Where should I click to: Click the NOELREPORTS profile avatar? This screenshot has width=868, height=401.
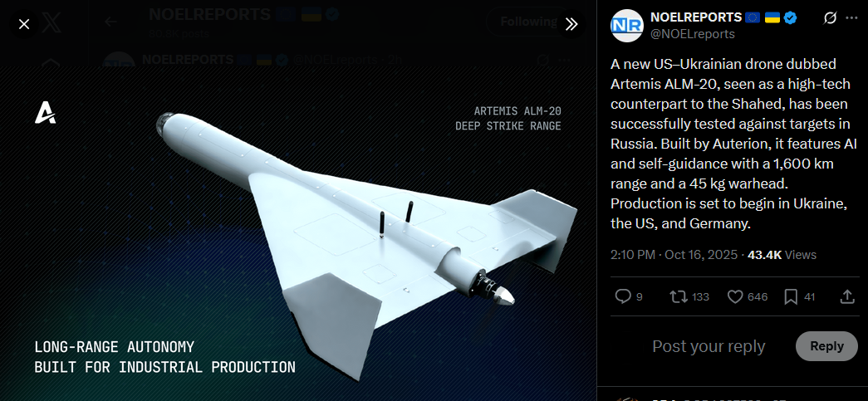coord(626,26)
